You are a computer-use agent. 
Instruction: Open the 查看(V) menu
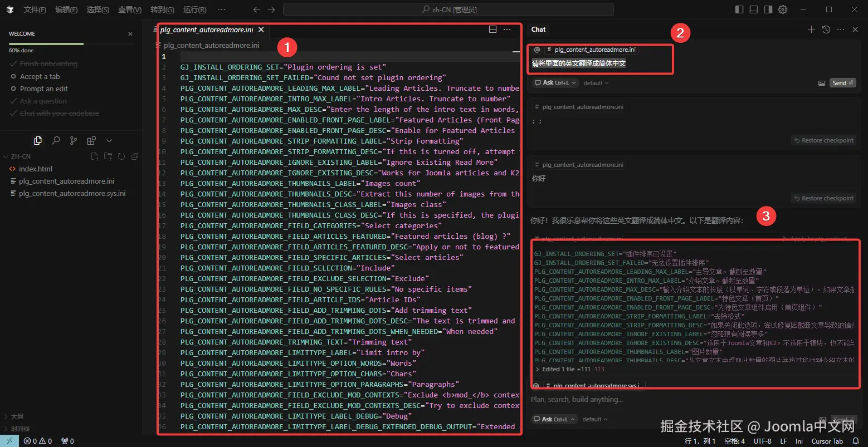pyautogui.click(x=130, y=10)
